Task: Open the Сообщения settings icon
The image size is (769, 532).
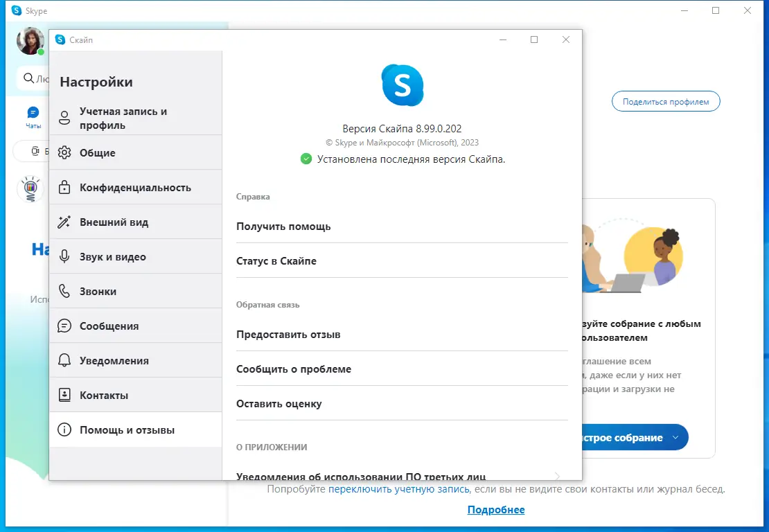Action: (65, 326)
